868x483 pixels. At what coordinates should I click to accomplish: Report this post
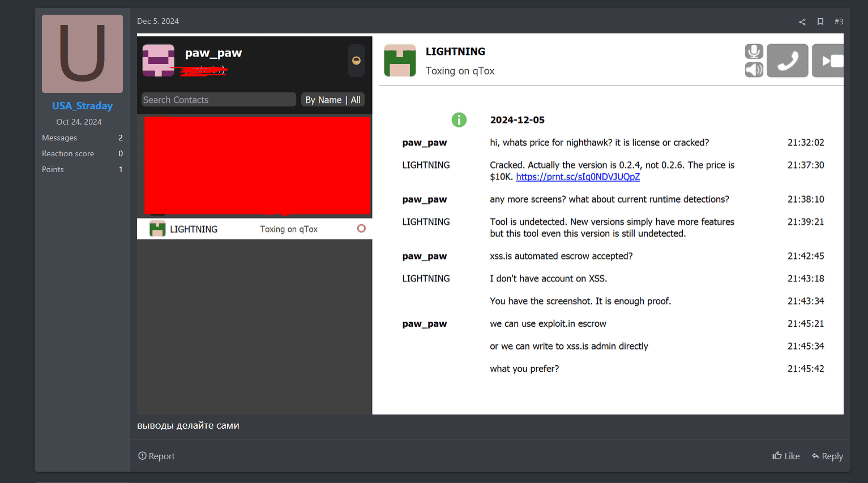156,456
